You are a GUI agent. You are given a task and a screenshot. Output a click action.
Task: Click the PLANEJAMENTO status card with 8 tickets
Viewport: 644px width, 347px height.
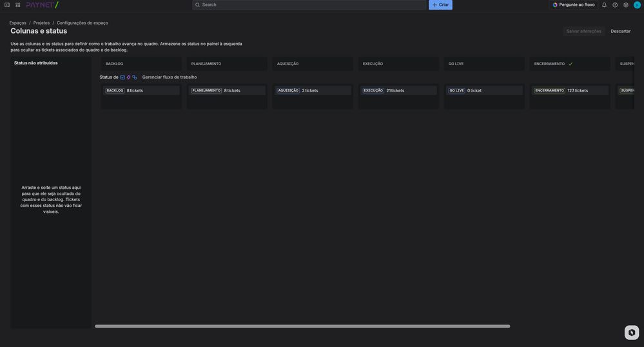click(x=227, y=90)
